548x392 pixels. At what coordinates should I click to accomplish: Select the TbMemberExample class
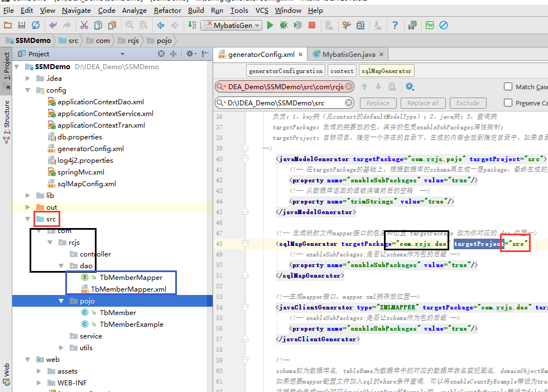(x=131, y=325)
